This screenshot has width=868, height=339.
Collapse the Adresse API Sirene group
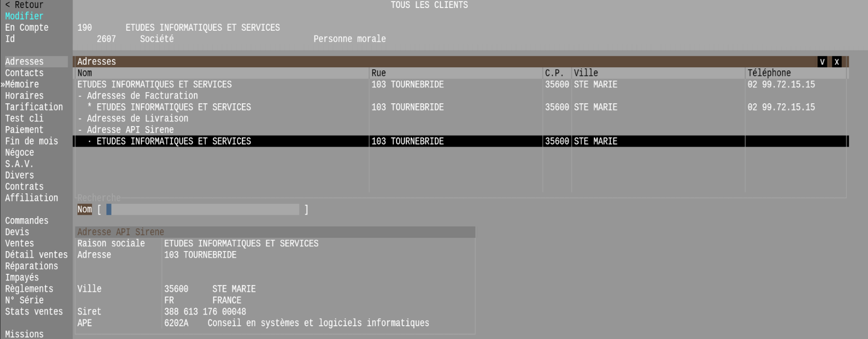(x=125, y=130)
